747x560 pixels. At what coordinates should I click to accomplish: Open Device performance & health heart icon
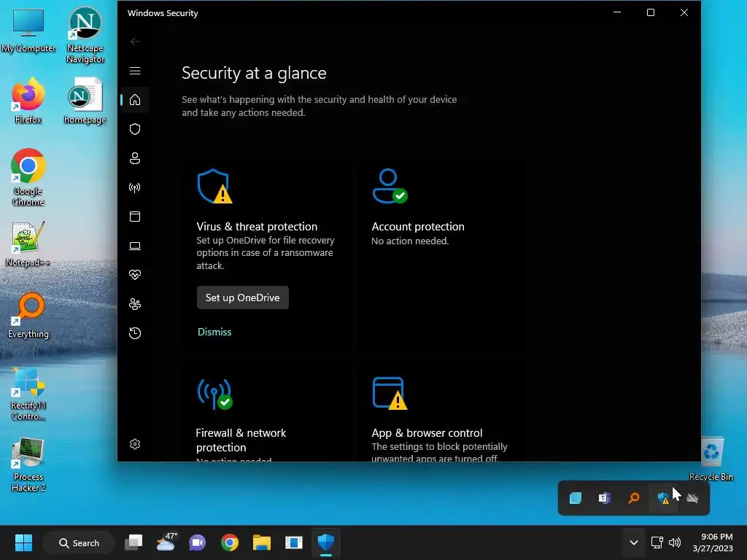pos(135,275)
